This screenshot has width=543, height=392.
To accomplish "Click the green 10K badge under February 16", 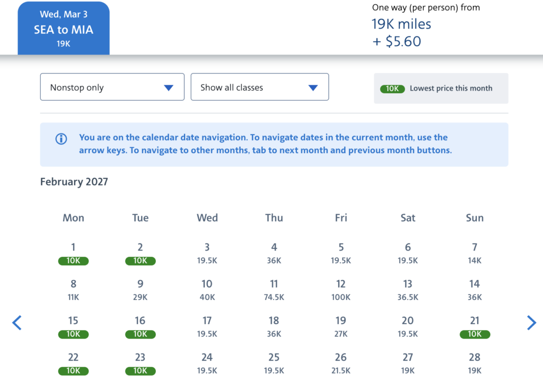I will (140, 334).
